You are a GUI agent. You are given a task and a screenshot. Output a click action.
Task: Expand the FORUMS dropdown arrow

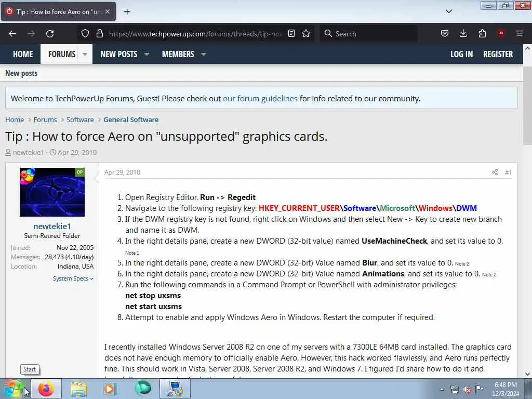(85, 54)
